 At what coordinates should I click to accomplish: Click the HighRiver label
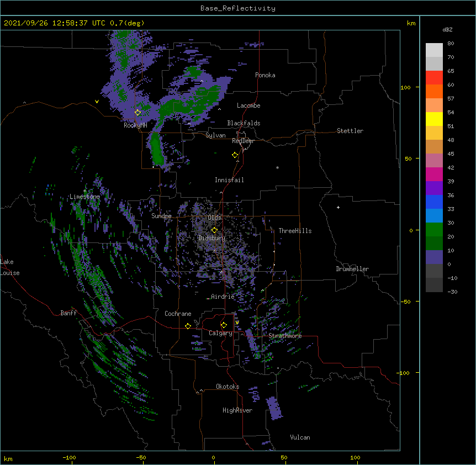(237, 410)
